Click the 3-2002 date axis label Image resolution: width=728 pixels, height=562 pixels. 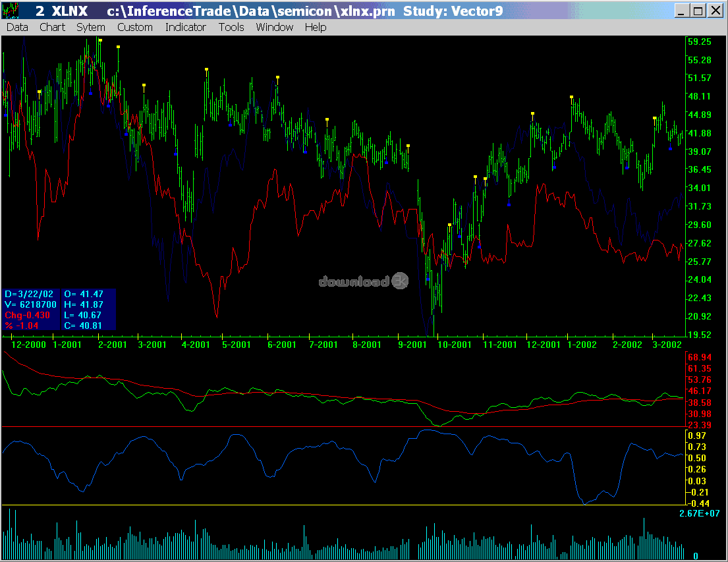point(667,345)
